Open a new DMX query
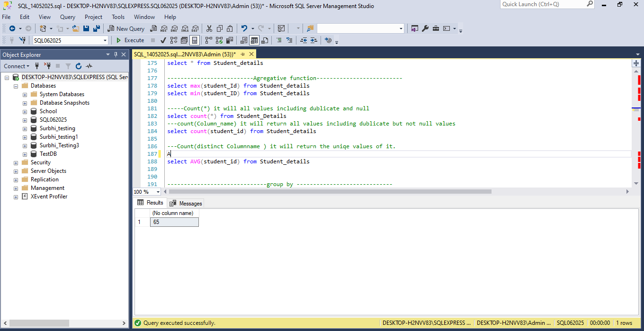Viewport: 644px width, 331px height. (174, 28)
